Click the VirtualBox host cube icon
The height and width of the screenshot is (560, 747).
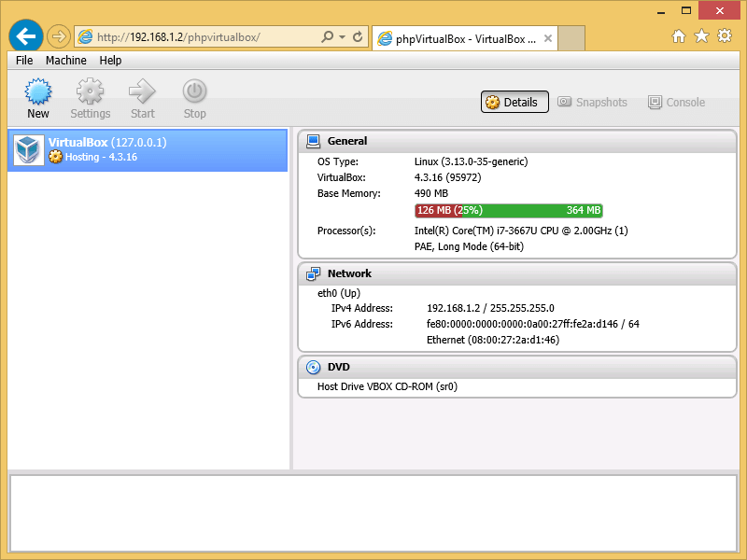click(29, 150)
